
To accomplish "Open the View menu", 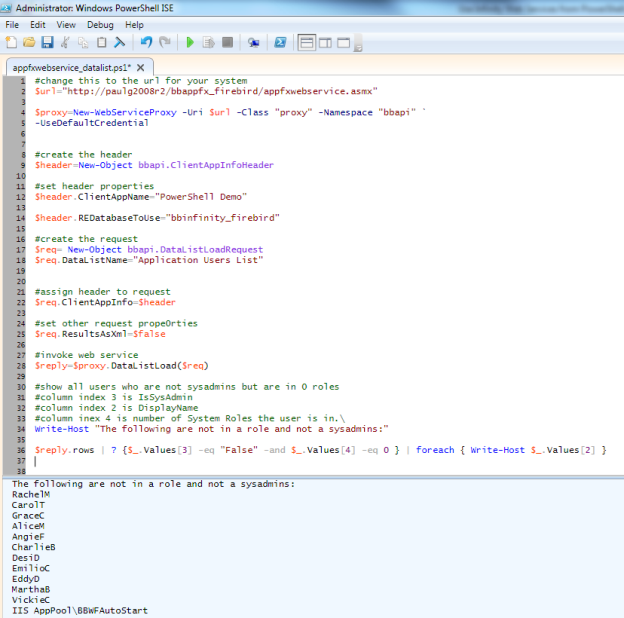I will point(66,24).
